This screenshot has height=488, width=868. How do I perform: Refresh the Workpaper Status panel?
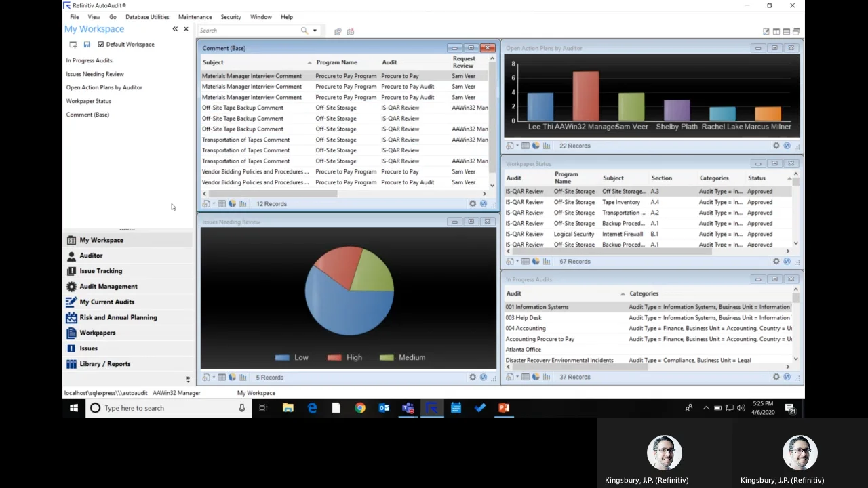[x=787, y=262]
